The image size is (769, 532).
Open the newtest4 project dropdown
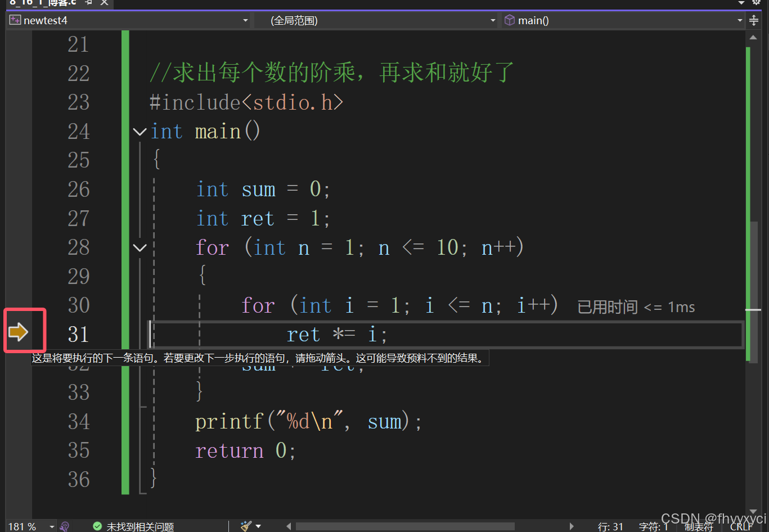[129, 21]
